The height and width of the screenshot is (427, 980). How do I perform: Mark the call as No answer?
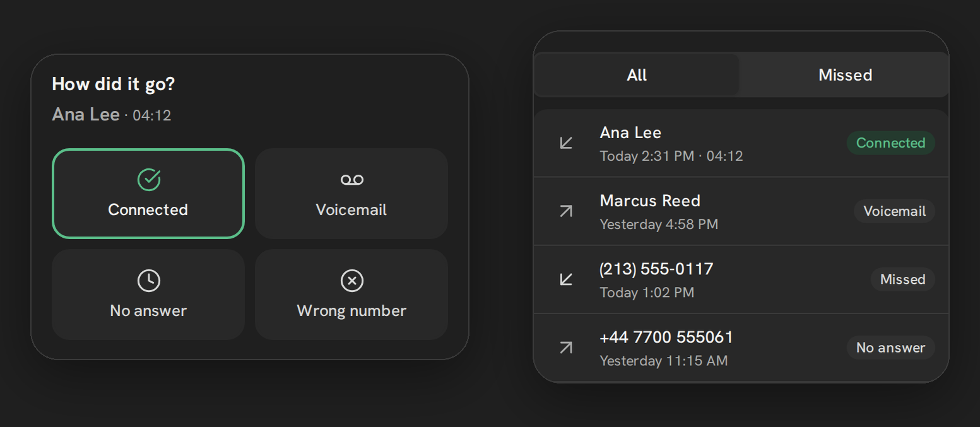coord(148,295)
